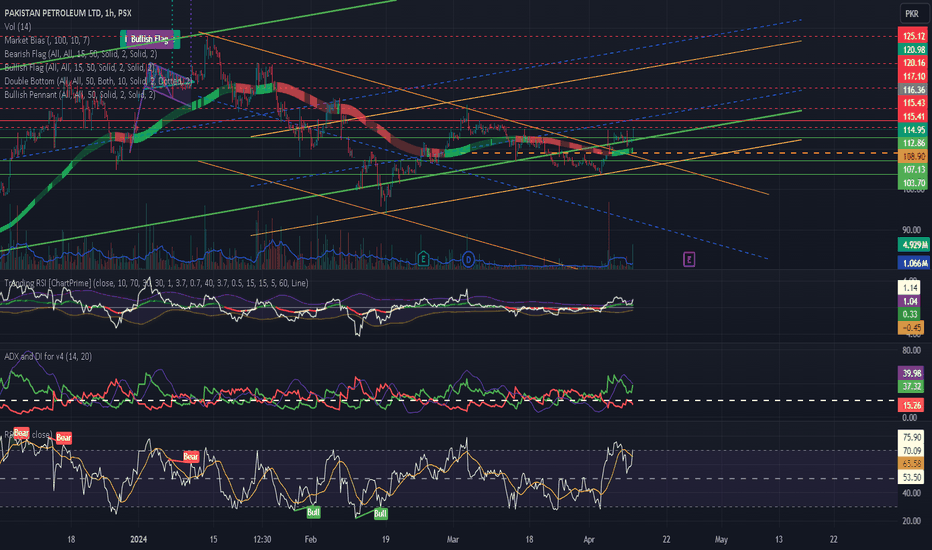Viewport: 932px width, 550px height.
Task: Click the 1.14 Trending RSI value label
Action: point(910,288)
